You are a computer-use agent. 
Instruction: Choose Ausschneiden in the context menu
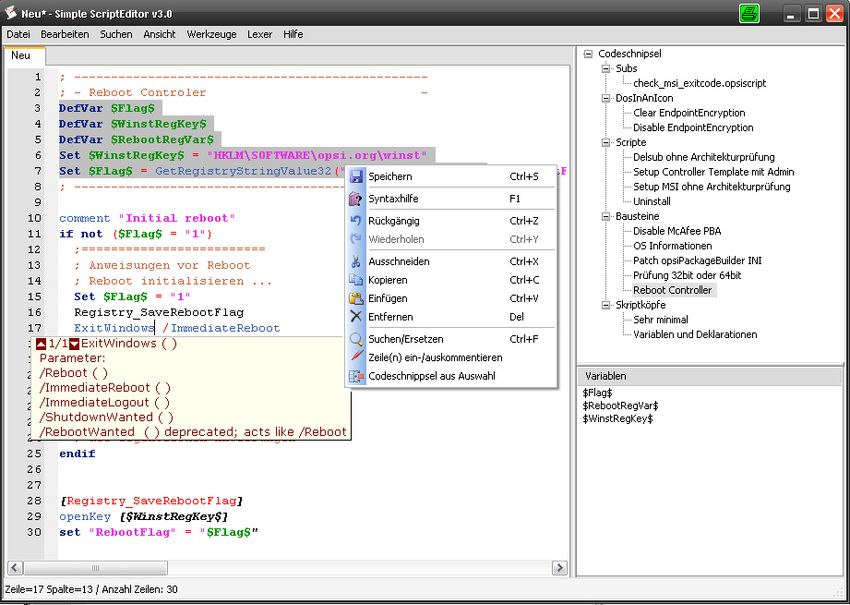tap(451, 262)
